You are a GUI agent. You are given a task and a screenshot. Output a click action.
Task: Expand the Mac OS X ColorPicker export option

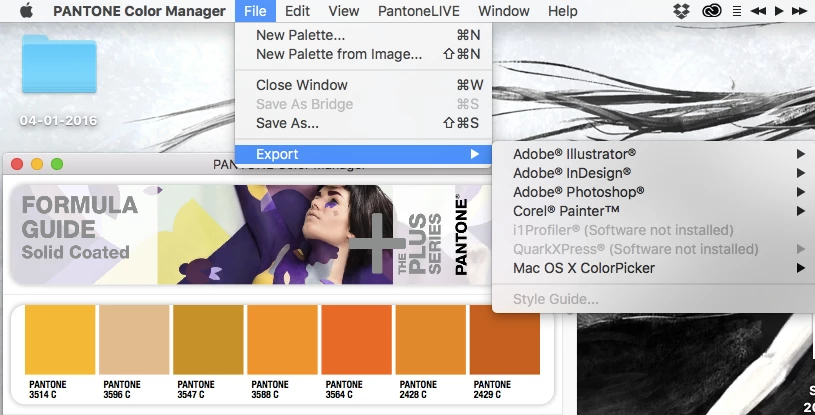click(654, 268)
